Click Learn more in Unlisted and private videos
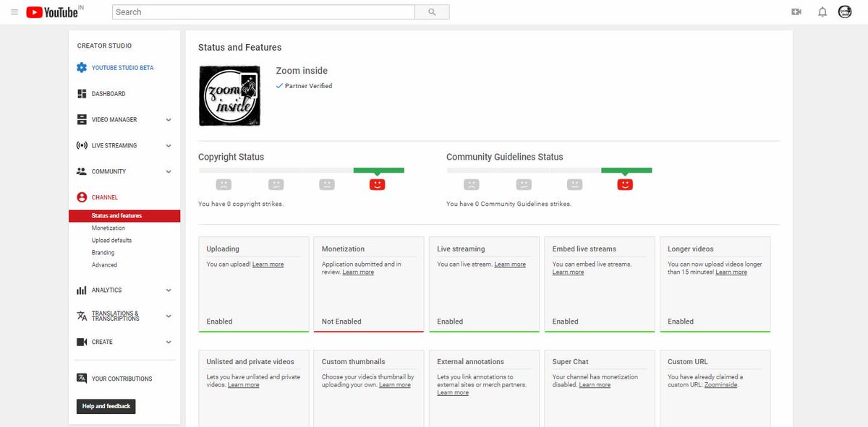 point(243,385)
